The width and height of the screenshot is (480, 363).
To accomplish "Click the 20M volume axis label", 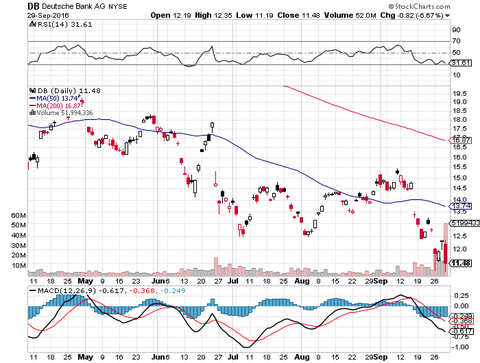I will pos(19,255).
